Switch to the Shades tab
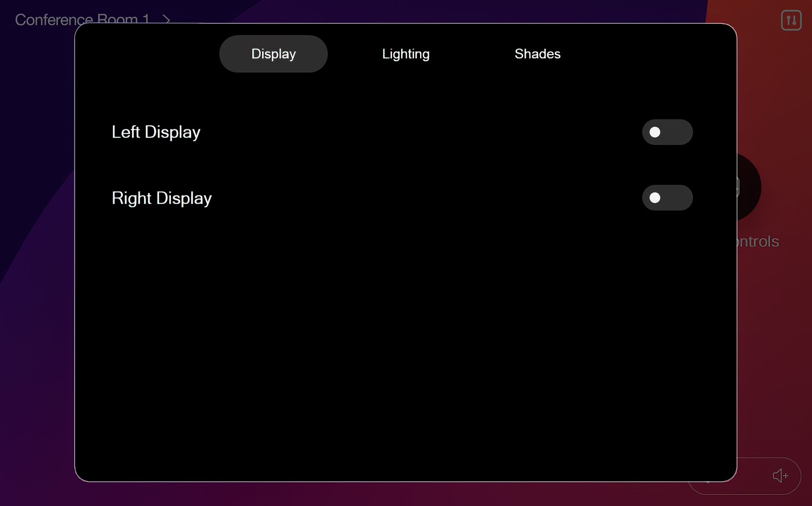Viewport: 812px width, 506px height. click(538, 54)
